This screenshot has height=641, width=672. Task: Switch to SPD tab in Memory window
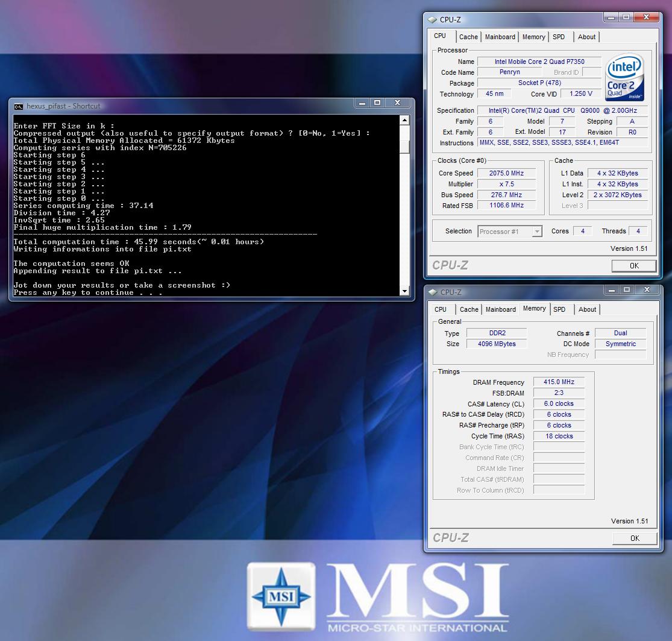pos(560,309)
